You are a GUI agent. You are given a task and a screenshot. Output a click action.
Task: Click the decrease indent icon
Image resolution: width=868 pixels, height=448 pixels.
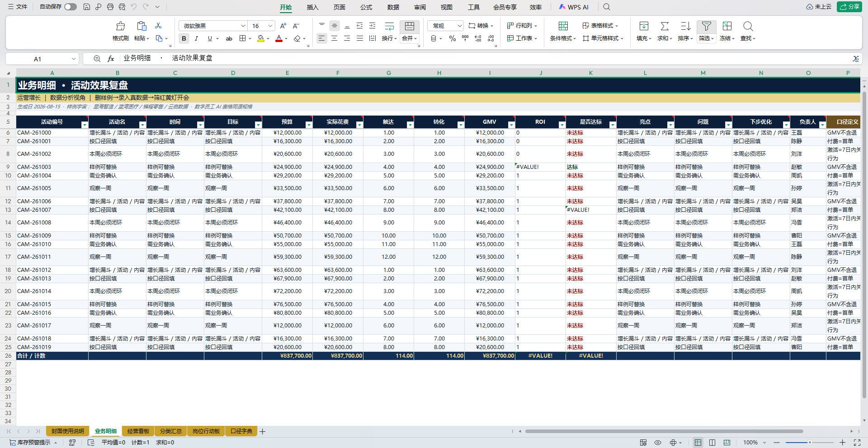(360, 26)
